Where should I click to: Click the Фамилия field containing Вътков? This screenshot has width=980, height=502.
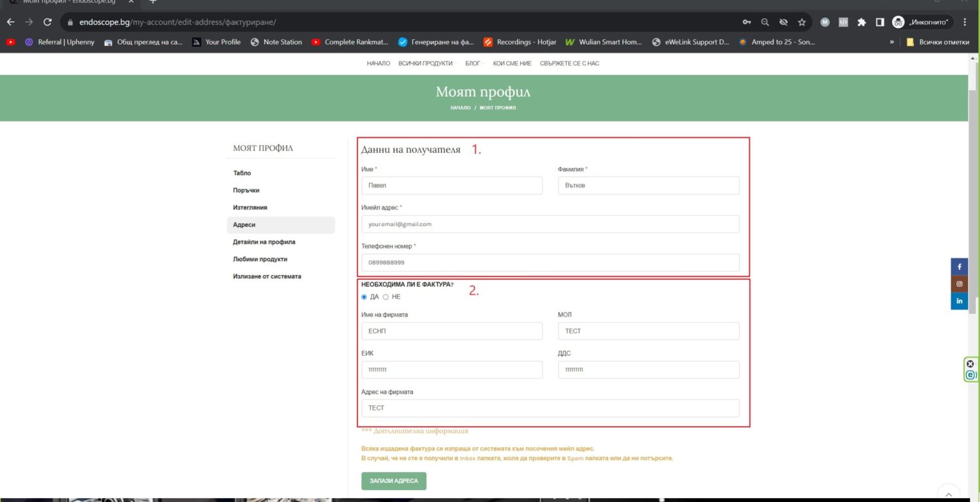[649, 186]
